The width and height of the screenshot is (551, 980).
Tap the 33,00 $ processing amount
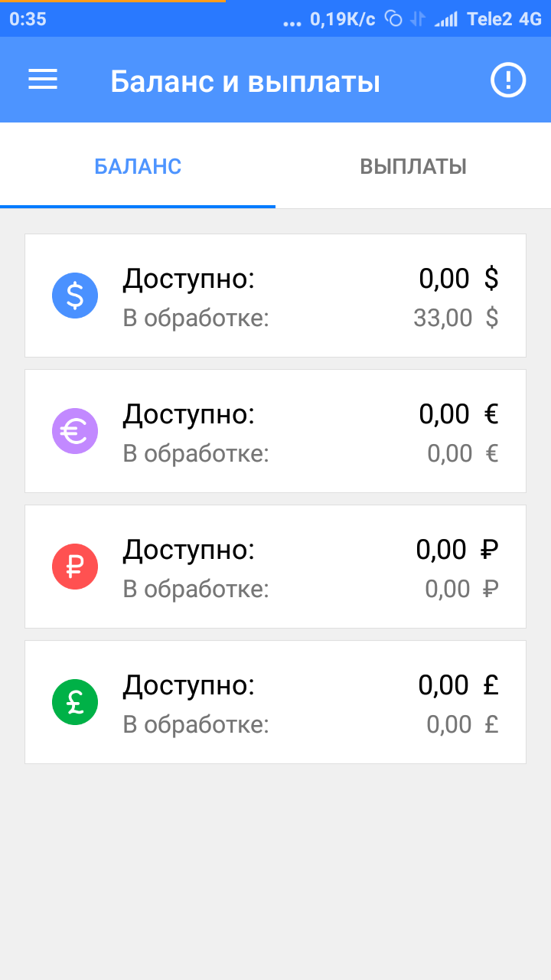pyautogui.click(x=455, y=317)
